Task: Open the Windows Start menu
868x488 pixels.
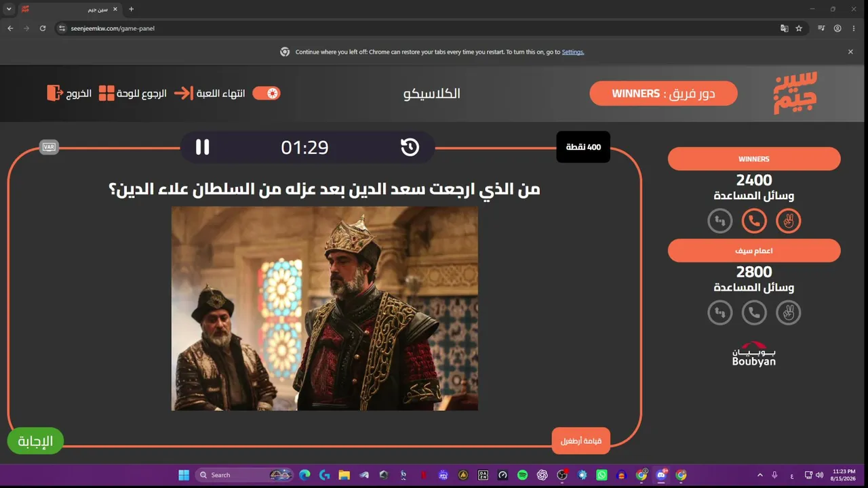Action: (x=184, y=475)
